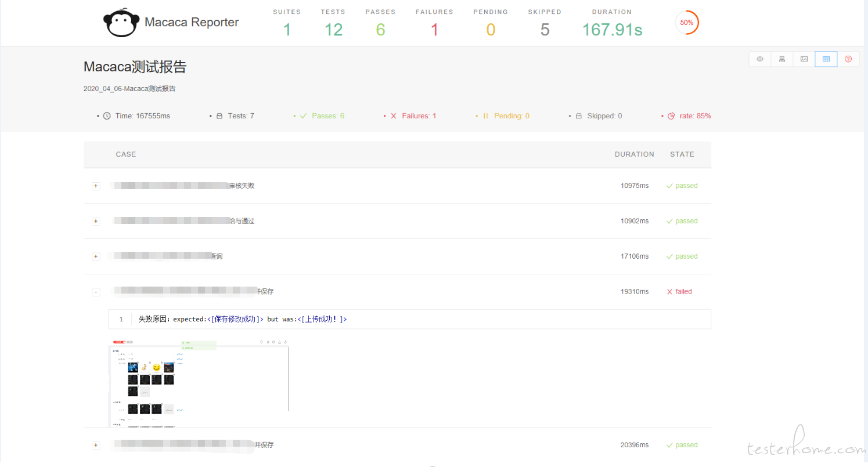Expand the first case ending in 审核失败
This screenshot has height=467, width=868.
pyautogui.click(x=96, y=186)
